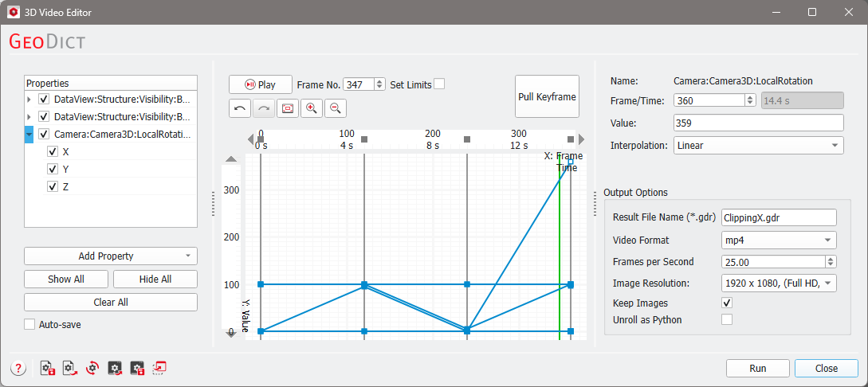Fit the graph to view with frame icon
The width and height of the screenshot is (868, 387).
287,108
